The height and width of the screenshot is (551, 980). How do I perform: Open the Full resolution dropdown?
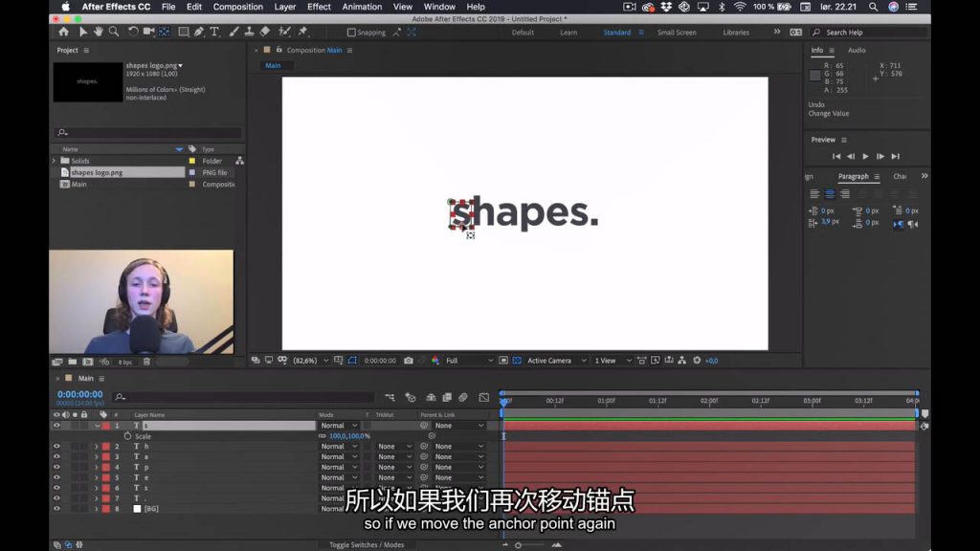[469, 361]
